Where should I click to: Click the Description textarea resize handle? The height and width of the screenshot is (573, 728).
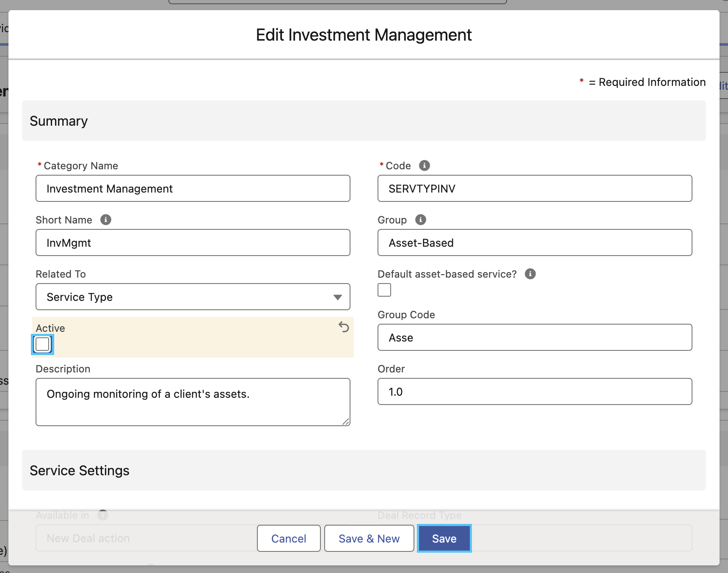click(x=346, y=421)
